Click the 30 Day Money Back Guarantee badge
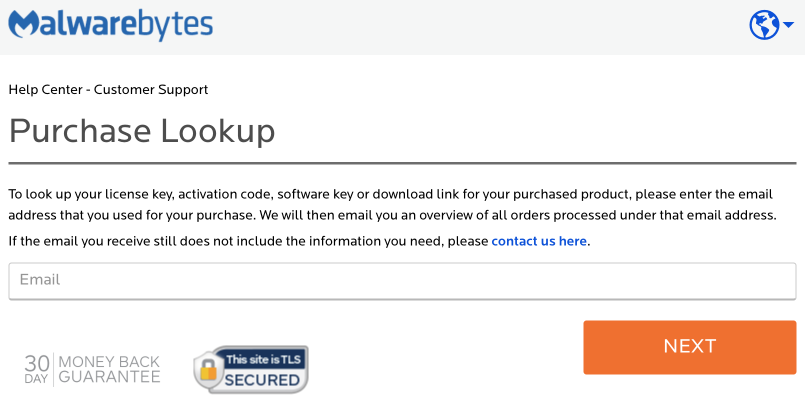This screenshot has height=404, width=805. (x=92, y=369)
